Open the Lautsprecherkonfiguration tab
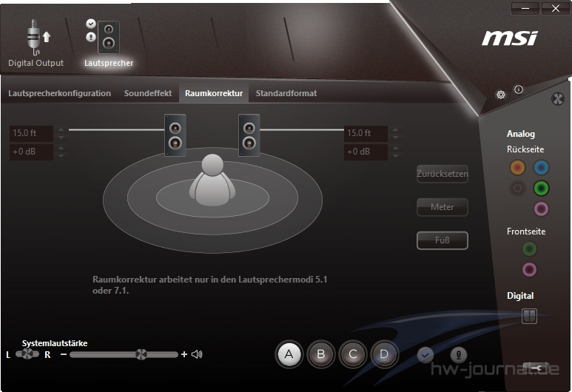572x392 pixels. (59, 93)
